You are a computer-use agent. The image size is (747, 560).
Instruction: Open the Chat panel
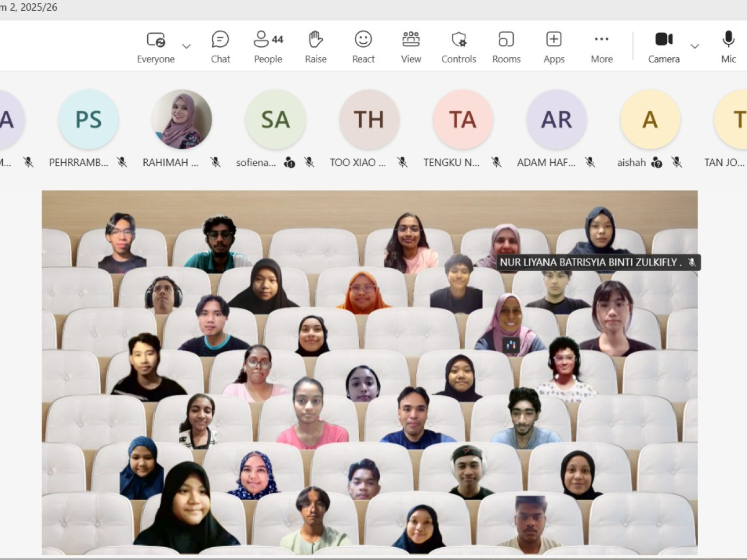click(x=220, y=47)
